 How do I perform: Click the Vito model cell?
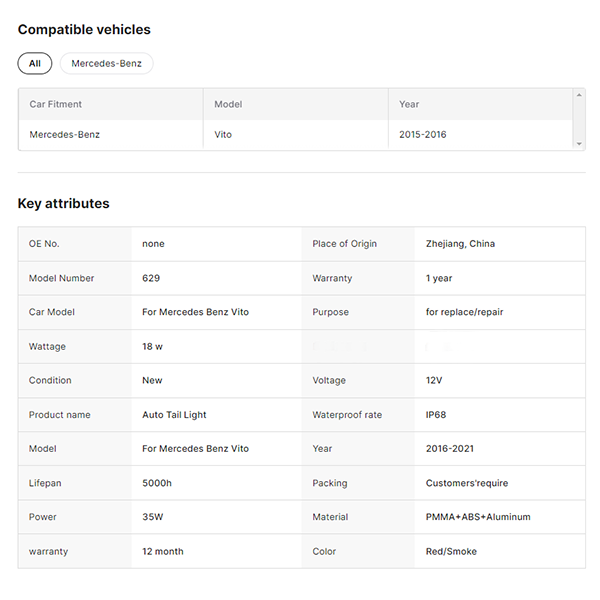pyautogui.click(x=223, y=134)
